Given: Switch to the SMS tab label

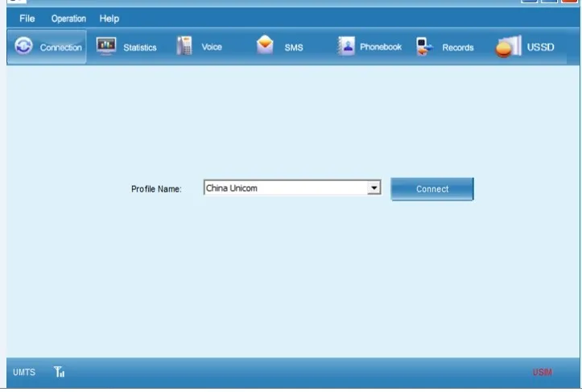Looking at the screenshot, I should (x=294, y=47).
